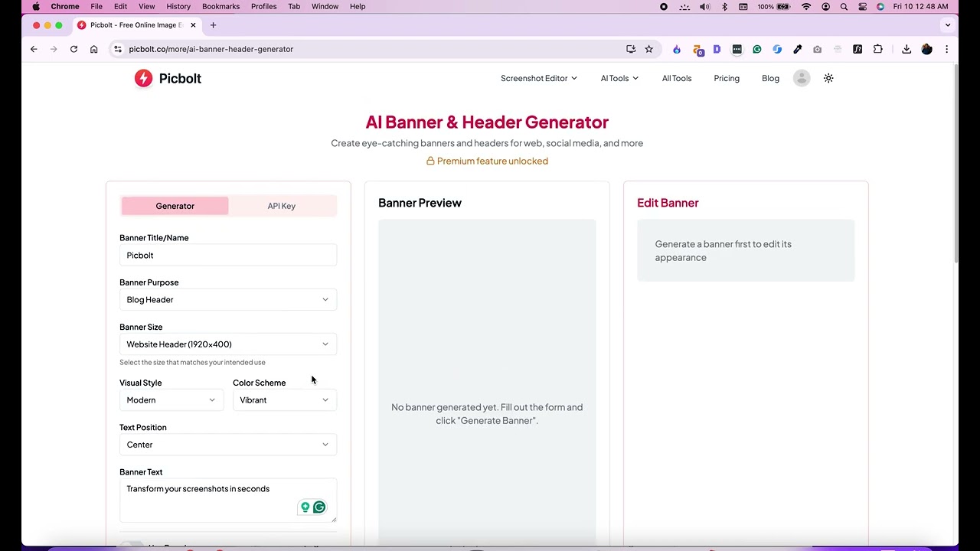Open Chrome Downloads icon
Screen dimensions: 980x551
pyautogui.click(x=906, y=49)
